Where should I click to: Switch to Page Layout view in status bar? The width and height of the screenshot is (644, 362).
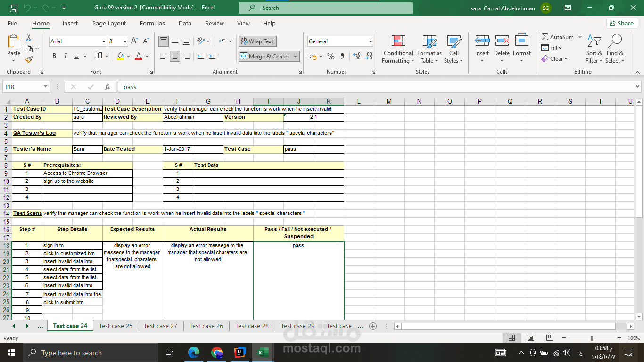pos(531,338)
